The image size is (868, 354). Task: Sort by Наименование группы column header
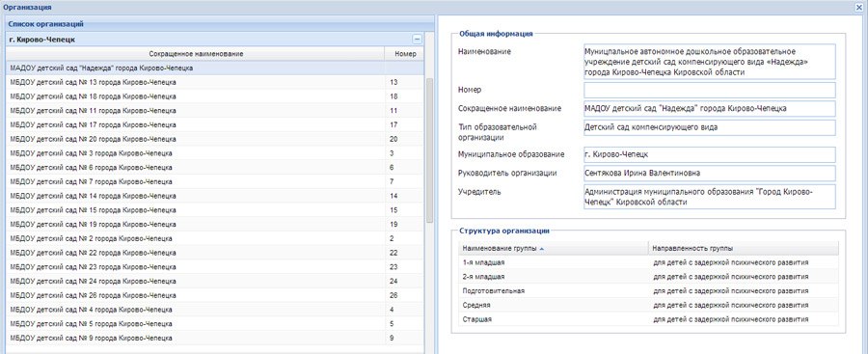pos(553,248)
